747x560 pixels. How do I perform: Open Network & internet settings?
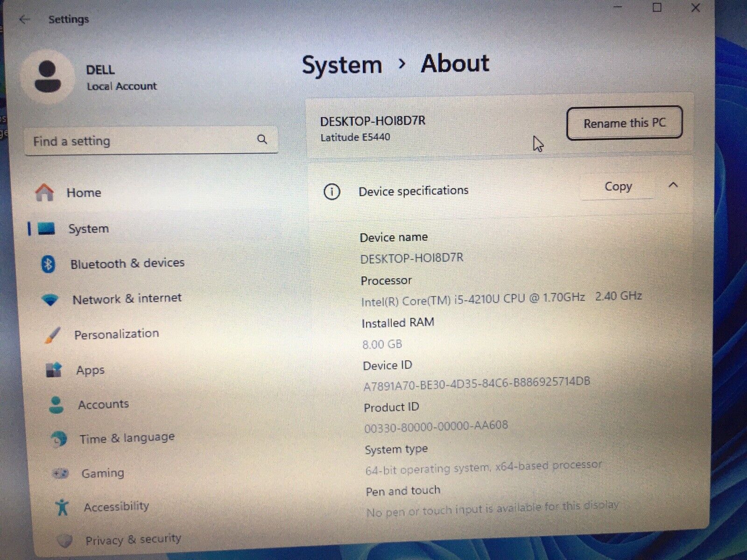(127, 298)
